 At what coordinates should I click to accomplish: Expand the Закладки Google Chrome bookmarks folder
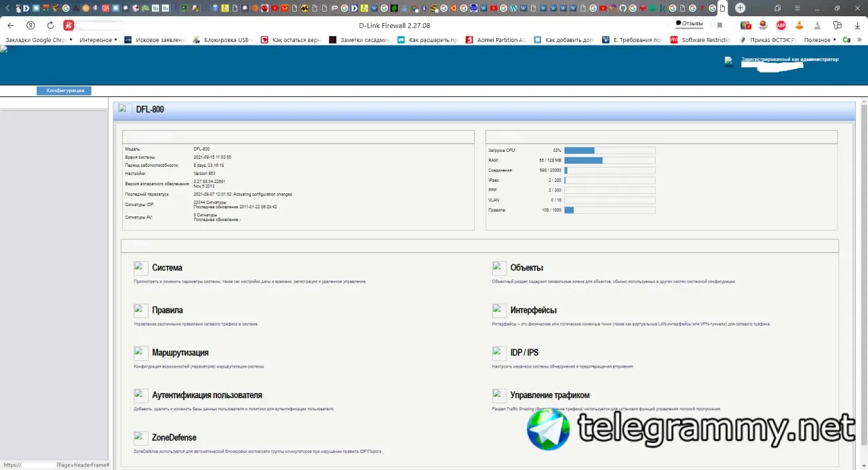click(39, 40)
